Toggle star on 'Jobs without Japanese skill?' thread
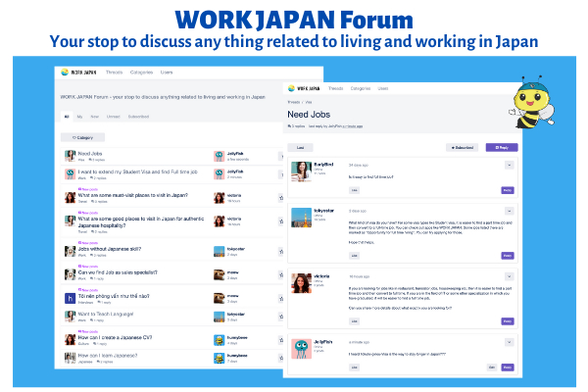This screenshot has width=588, height=392. [x=280, y=251]
